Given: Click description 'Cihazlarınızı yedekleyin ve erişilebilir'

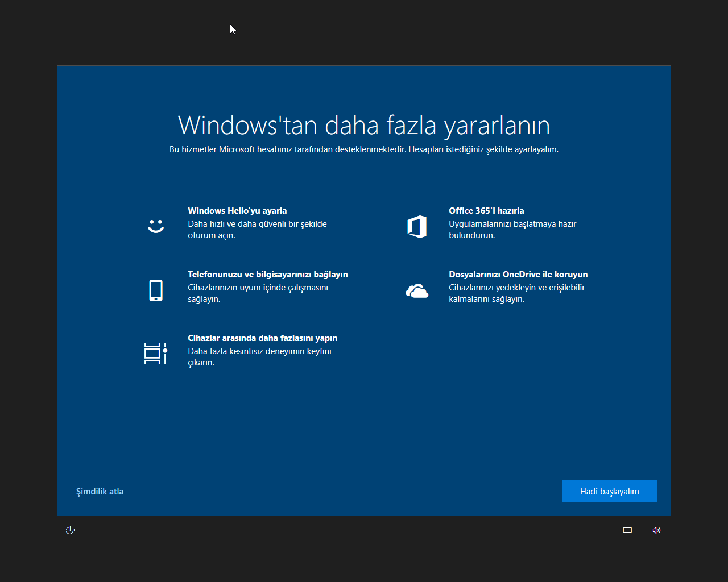Looking at the screenshot, I should pyautogui.click(x=517, y=293).
